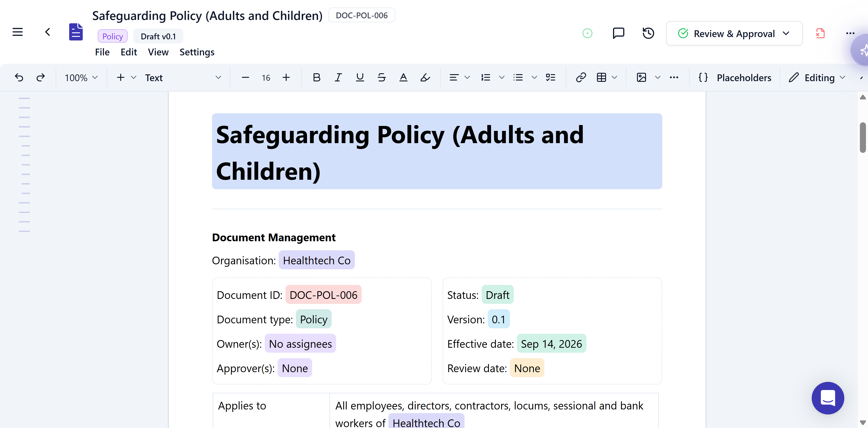This screenshot has height=428, width=868.
Task: Click the Sep 14, 2026 effective date
Action: 551,343
